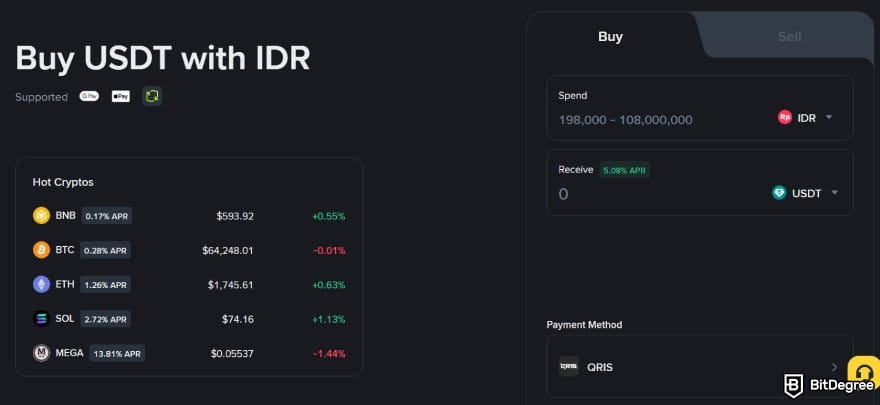Click the BTC 0.28% APR badge
The image size is (880, 405).
tap(106, 250)
